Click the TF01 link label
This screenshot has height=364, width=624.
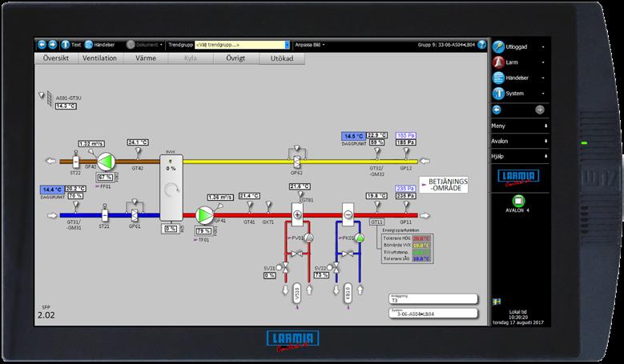pos(201,240)
